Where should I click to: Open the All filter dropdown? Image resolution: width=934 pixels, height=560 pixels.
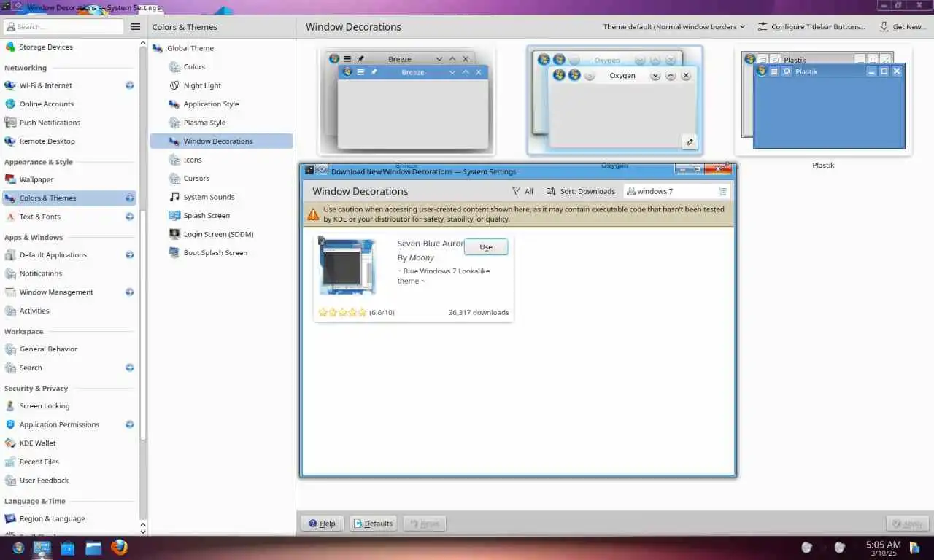tap(522, 191)
